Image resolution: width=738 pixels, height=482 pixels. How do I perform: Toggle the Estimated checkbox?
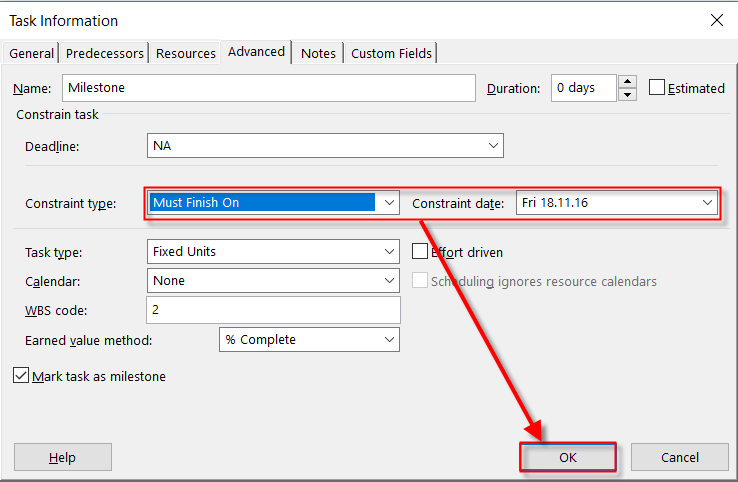[657, 88]
